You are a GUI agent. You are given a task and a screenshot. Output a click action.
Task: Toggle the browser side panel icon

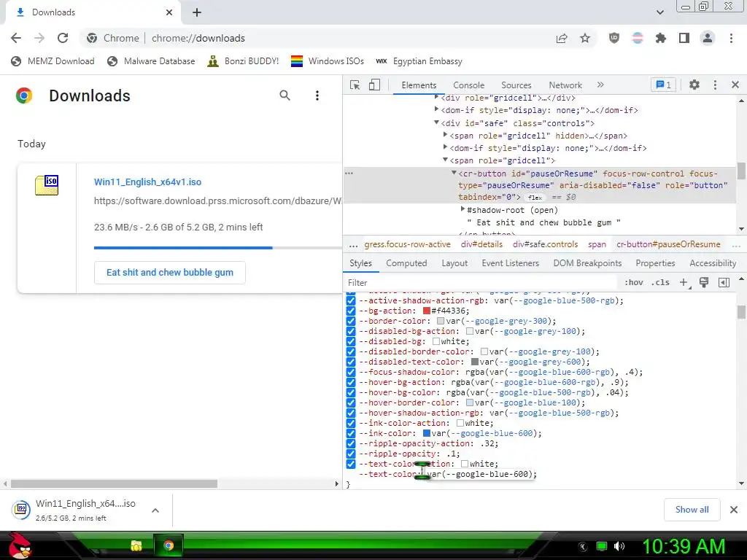pyautogui.click(x=684, y=38)
